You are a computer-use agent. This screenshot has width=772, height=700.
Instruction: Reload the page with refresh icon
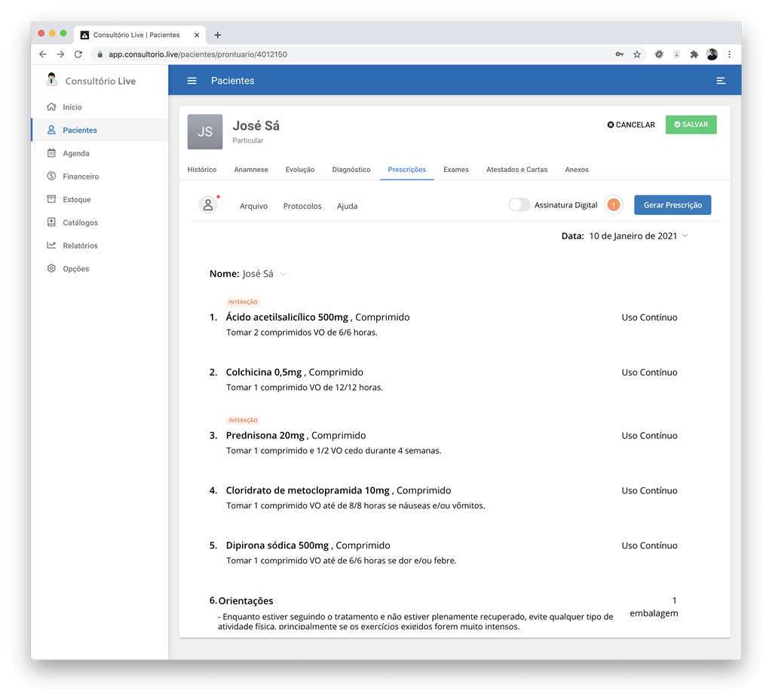click(x=78, y=54)
